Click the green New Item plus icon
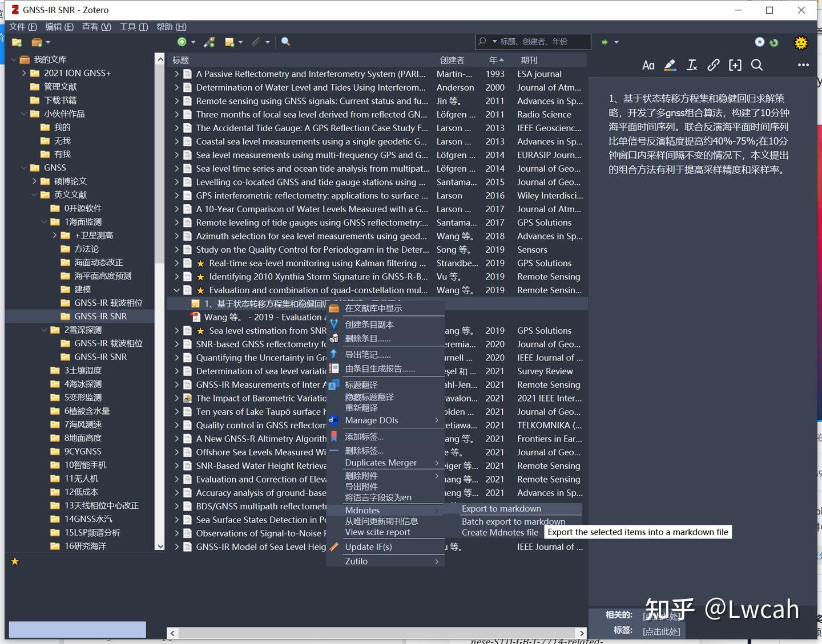The width and height of the screenshot is (822, 644). coord(182,42)
